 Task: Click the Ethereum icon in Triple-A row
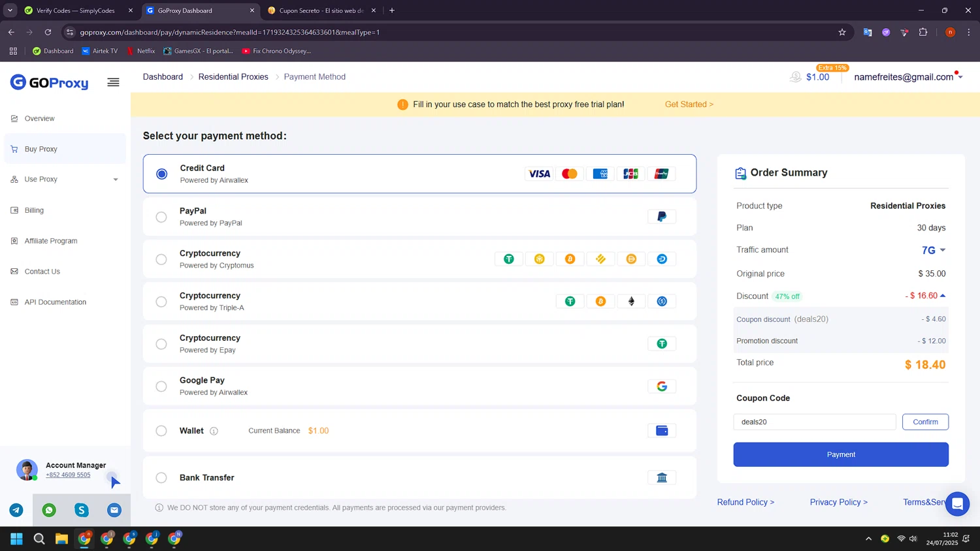click(631, 302)
